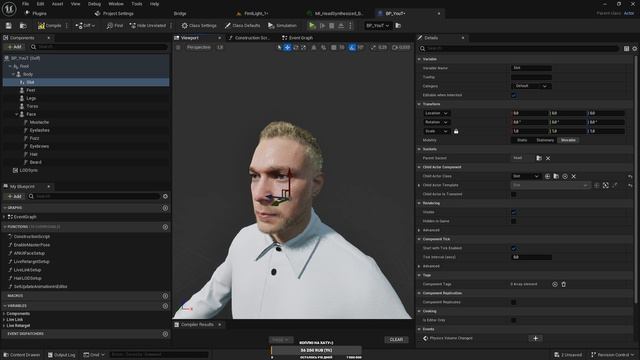Click the Stop playback icon
The width and height of the screenshot is (640, 360).
(332, 26)
